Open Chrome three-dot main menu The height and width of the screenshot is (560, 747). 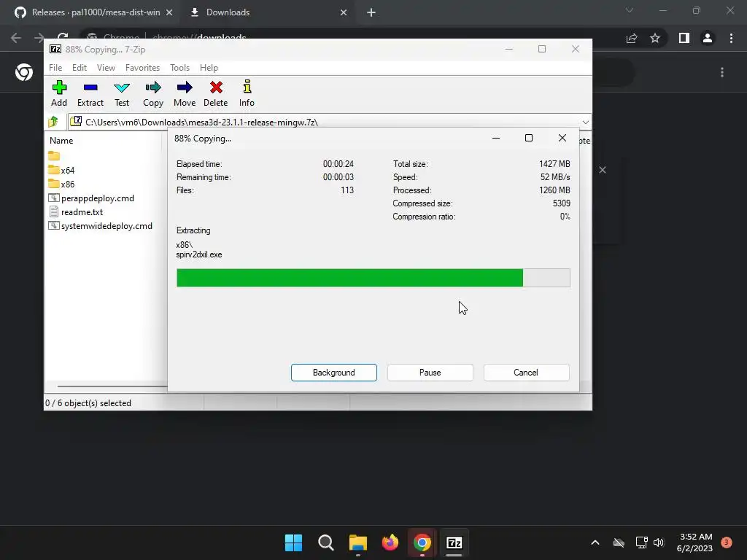pos(731,38)
